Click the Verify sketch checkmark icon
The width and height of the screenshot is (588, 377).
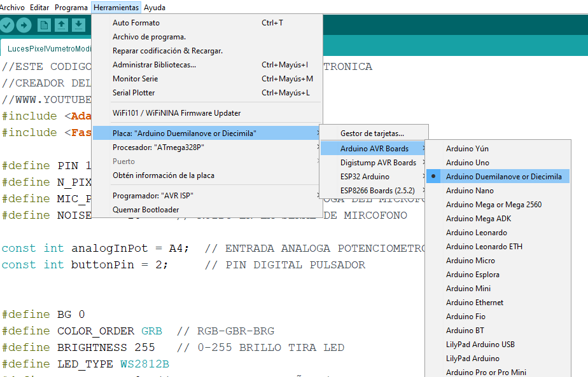pyautogui.click(x=7, y=25)
